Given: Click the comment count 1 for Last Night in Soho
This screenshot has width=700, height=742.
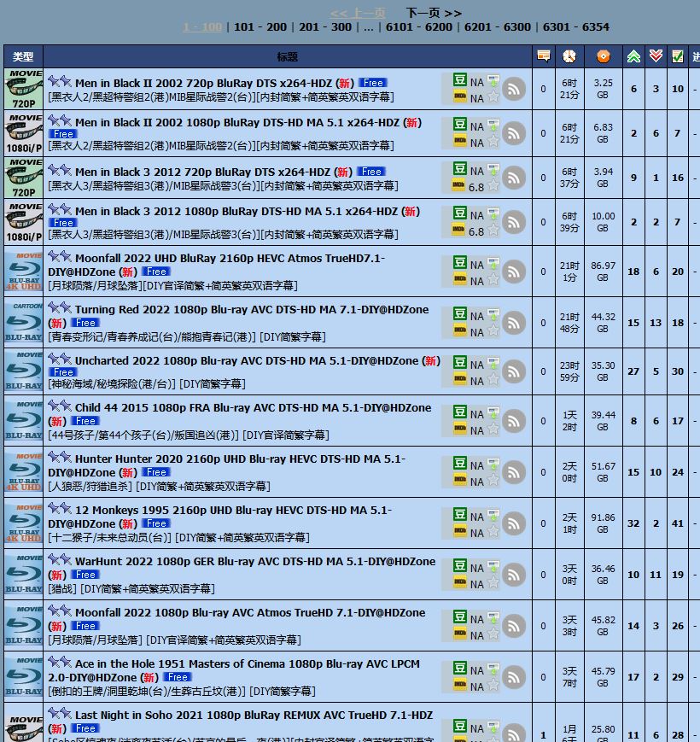Looking at the screenshot, I should coord(544,735).
